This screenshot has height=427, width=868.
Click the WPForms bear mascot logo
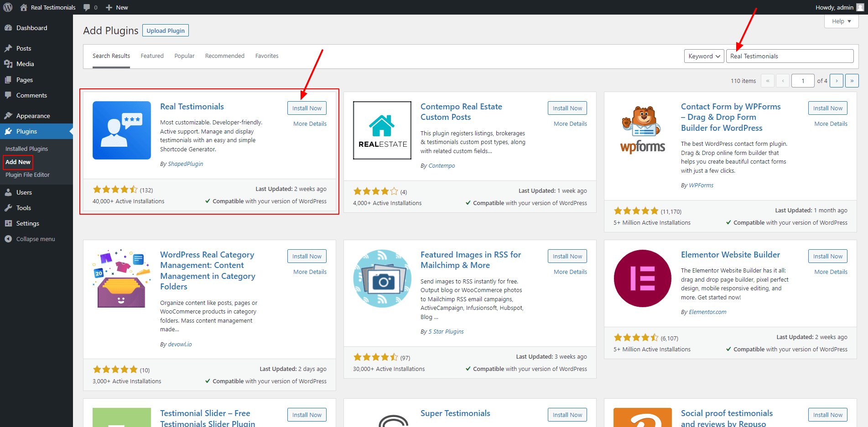pos(643,130)
